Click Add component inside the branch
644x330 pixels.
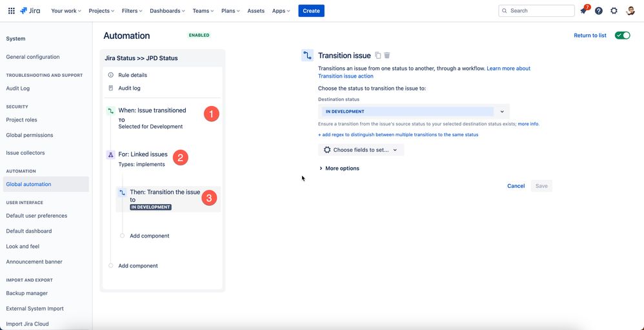click(150, 236)
